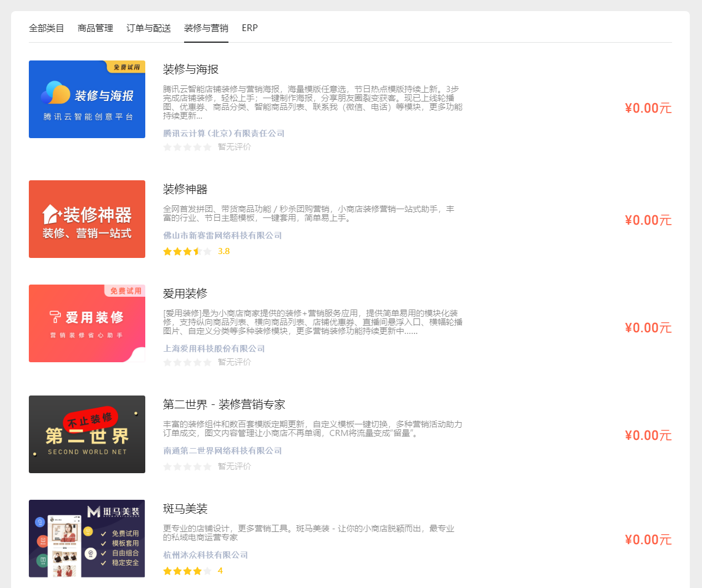Click the 装修与海报 title
This screenshot has width=702, height=588.
pyautogui.click(x=191, y=69)
